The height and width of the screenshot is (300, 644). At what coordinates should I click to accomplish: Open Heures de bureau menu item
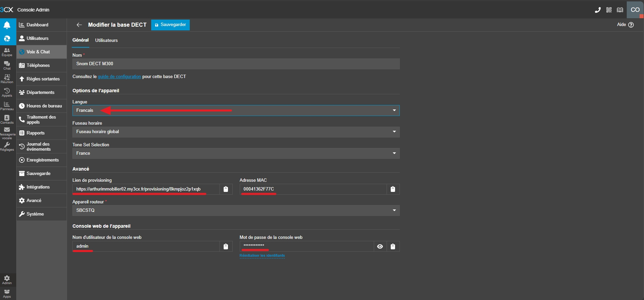42,106
